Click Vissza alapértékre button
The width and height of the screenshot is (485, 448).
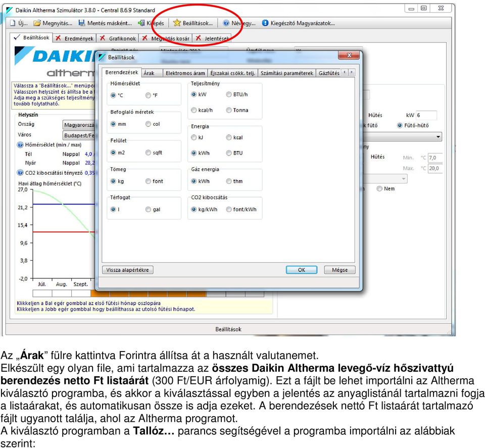(128, 270)
